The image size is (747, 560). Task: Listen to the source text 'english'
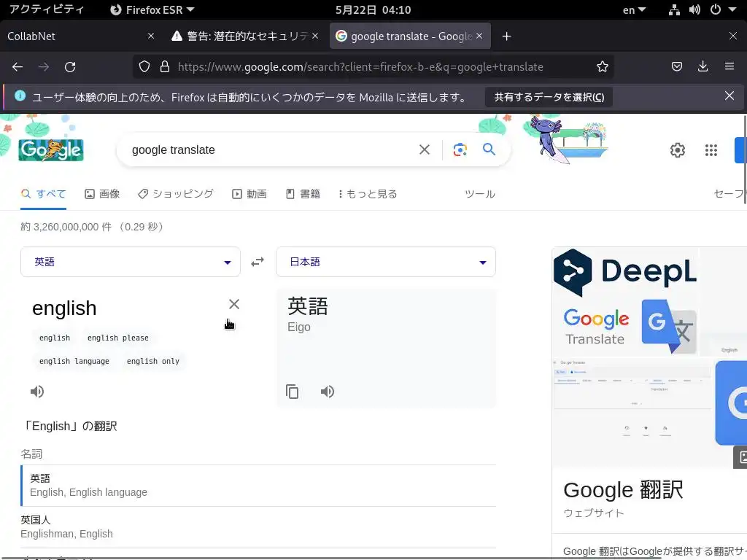pos(37,392)
